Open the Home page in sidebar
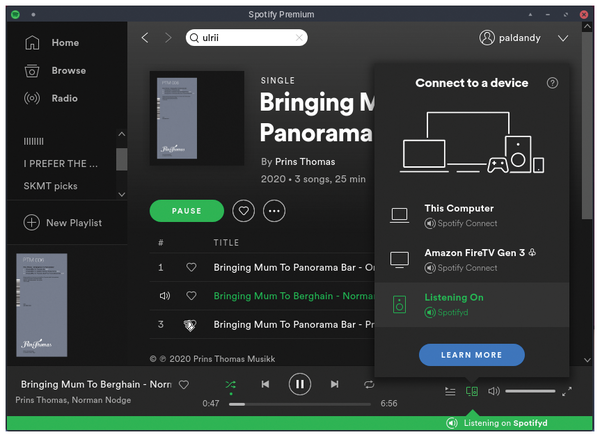This screenshot has width=600, height=437. tap(65, 42)
